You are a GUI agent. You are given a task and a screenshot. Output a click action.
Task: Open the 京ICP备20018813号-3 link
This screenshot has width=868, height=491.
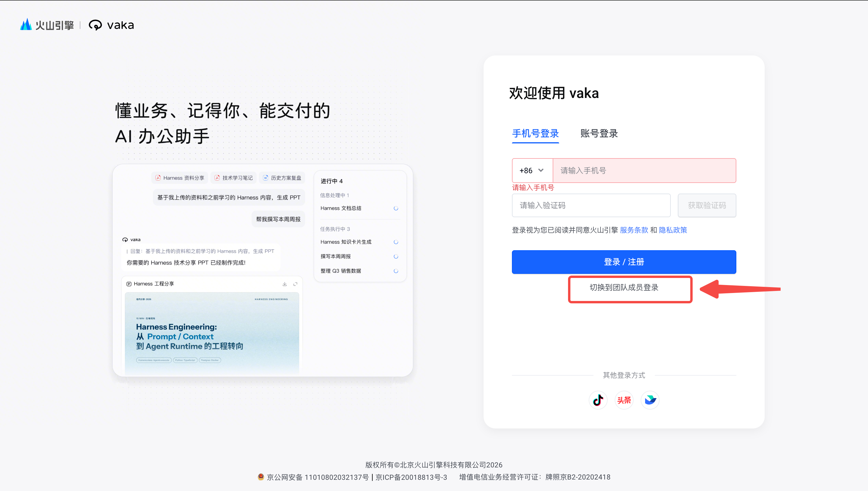pyautogui.click(x=411, y=477)
